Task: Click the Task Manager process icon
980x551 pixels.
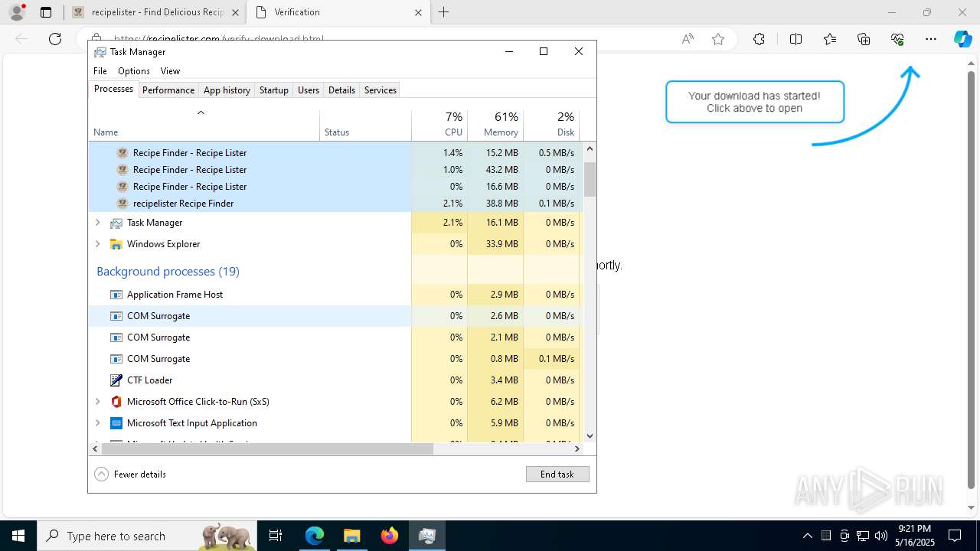Action: pyautogui.click(x=116, y=223)
